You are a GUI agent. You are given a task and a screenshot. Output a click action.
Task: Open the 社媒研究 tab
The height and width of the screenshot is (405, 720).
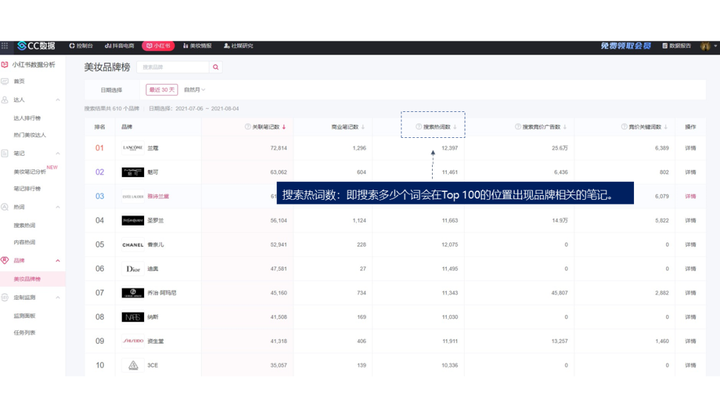(x=238, y=46)
